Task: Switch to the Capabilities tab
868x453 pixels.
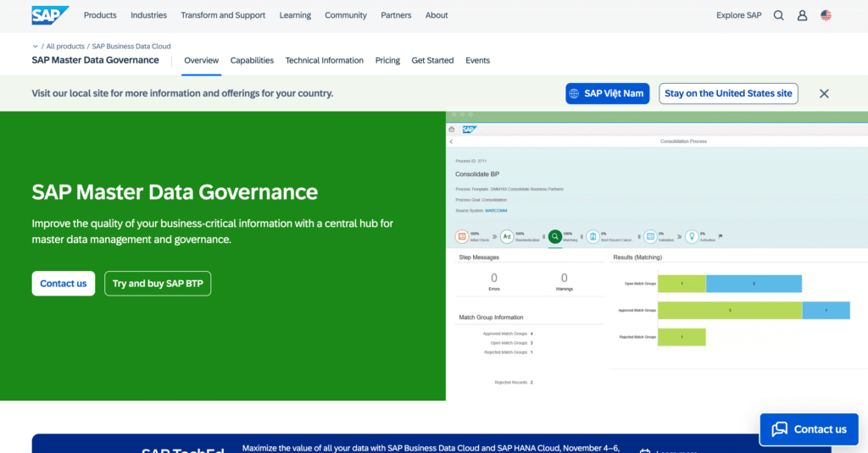Action: pos(252,60)
